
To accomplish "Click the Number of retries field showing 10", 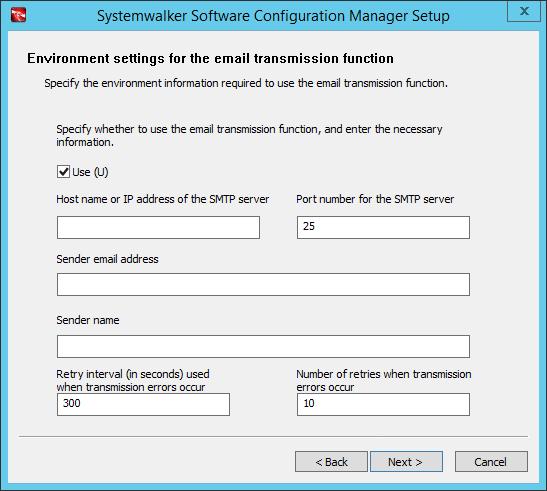I will 383,404.
